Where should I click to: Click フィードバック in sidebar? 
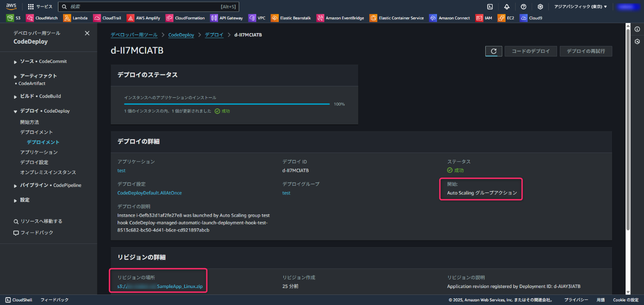coord(33,233)
